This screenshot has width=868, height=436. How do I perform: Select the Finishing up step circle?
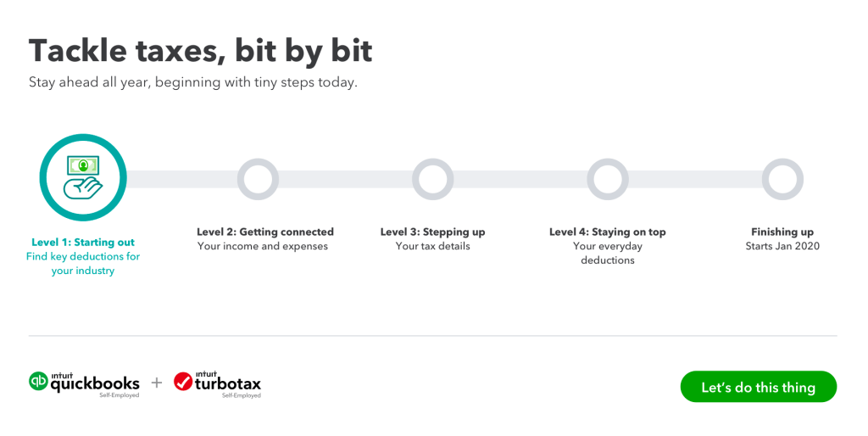782,179
